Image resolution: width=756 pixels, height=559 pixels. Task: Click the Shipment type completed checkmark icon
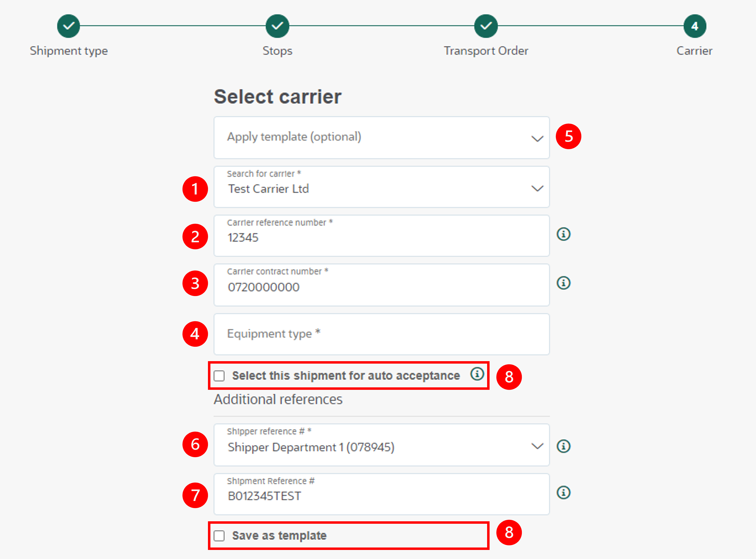click(69, 26)
